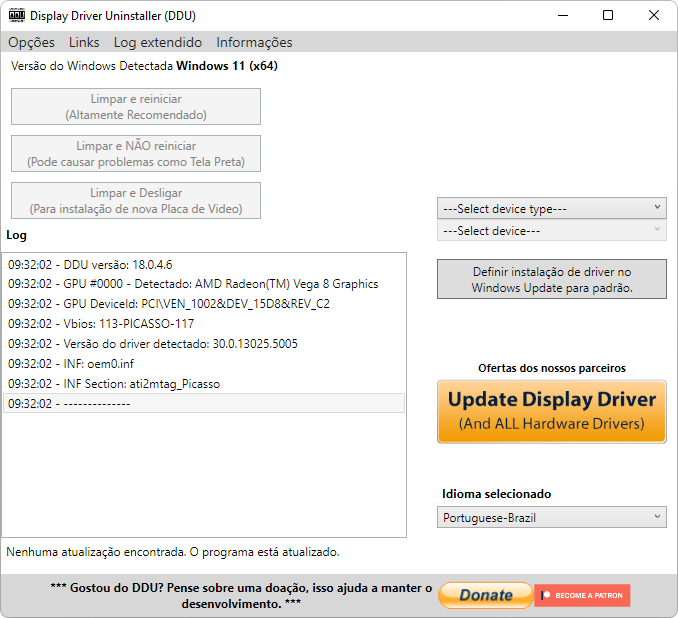Maximize the DDU window
Screen dimensions: 678x618
coord(608,16)
